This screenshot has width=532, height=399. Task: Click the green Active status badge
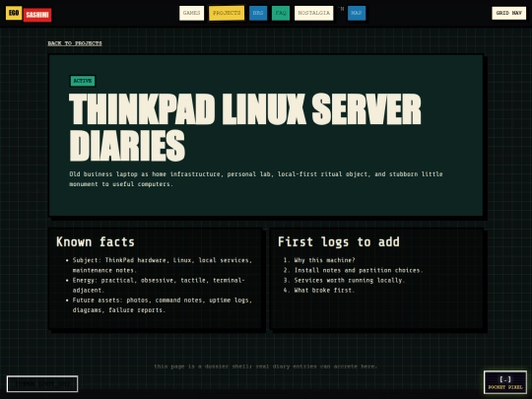point(83,81)
